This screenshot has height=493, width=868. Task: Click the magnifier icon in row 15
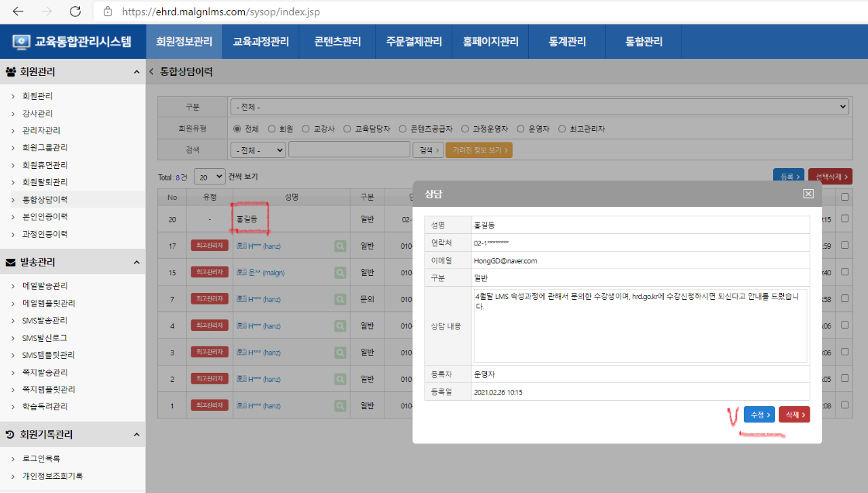coord(340,273)
